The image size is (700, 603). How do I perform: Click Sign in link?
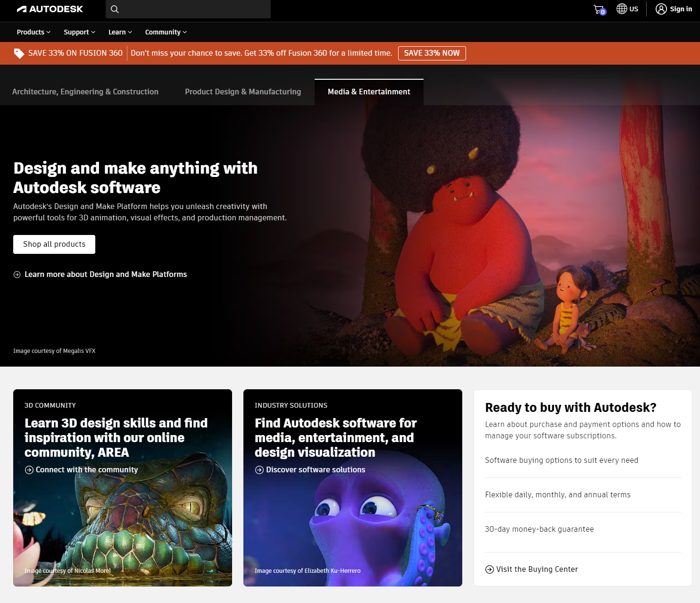point(681,9)
